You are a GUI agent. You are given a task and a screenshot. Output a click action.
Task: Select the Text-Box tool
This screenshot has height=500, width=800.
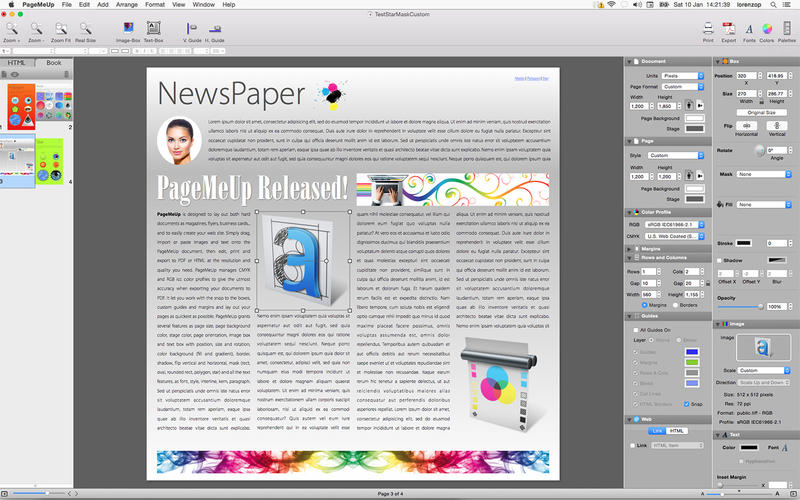[x=154, y=29]
